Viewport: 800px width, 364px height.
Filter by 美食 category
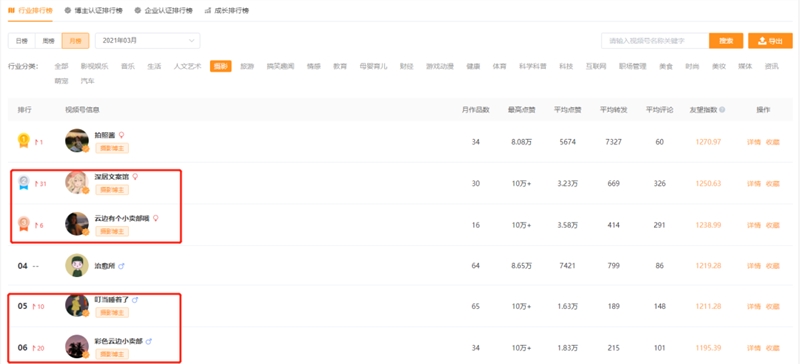666,66
